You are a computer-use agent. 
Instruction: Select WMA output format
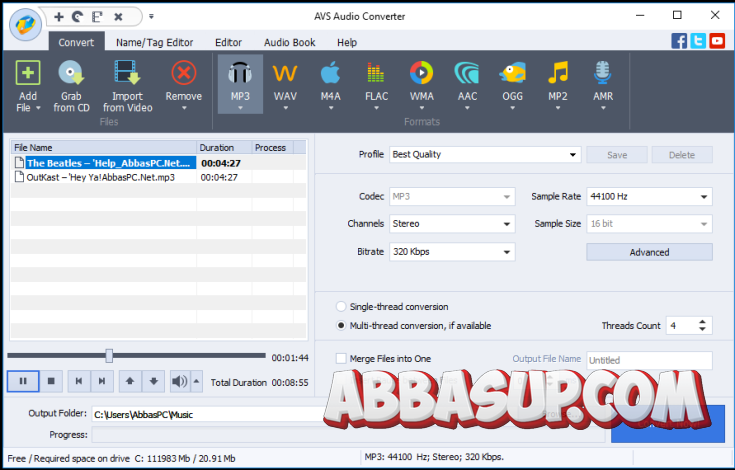coord(421,84)
